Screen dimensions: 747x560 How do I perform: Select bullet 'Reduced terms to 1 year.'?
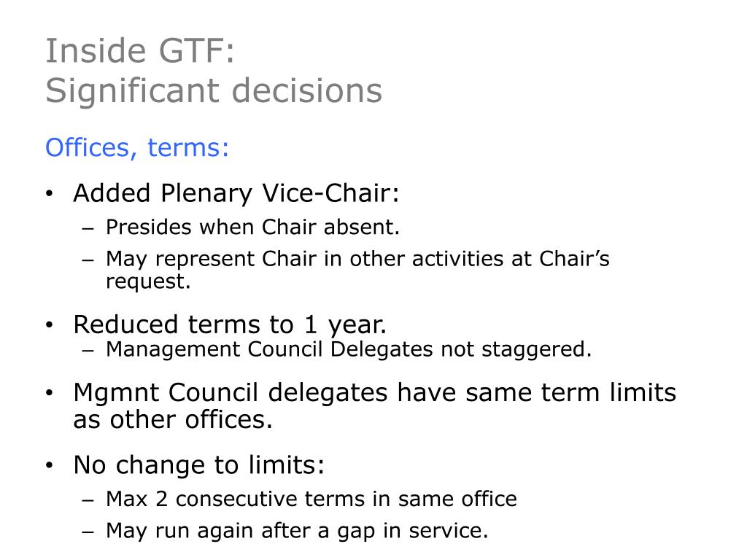tap(230, 324)
